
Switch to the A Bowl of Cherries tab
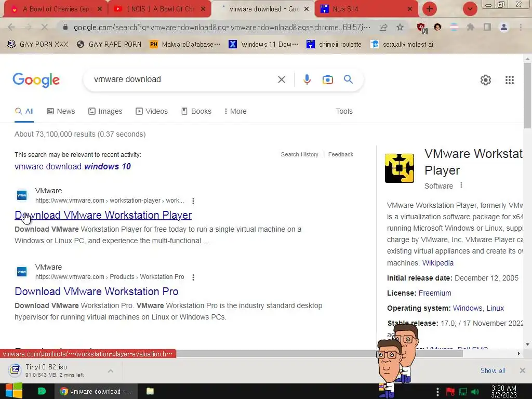pos(56,9)
